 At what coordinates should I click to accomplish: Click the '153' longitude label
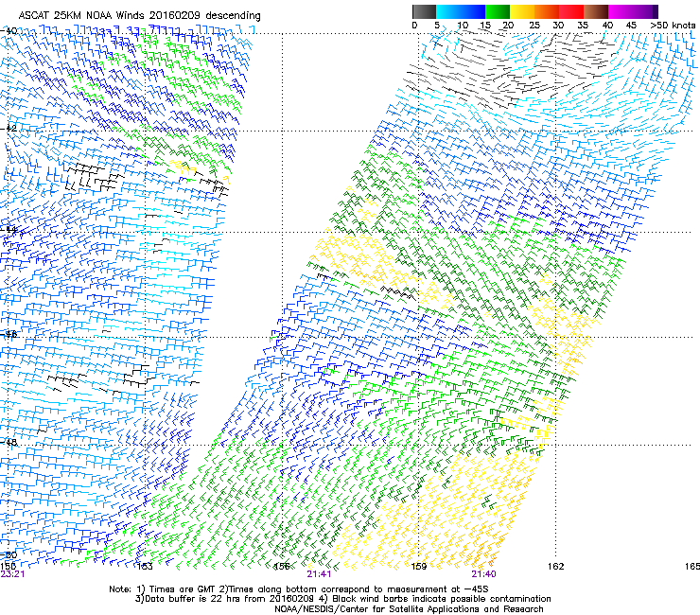click(x=145, y=567)
